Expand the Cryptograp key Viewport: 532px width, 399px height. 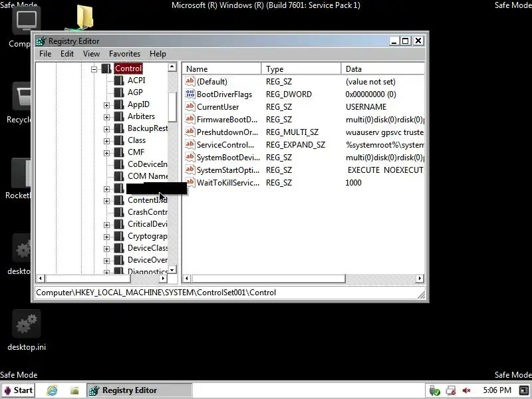pyautogui.click(x=106, y=237)
